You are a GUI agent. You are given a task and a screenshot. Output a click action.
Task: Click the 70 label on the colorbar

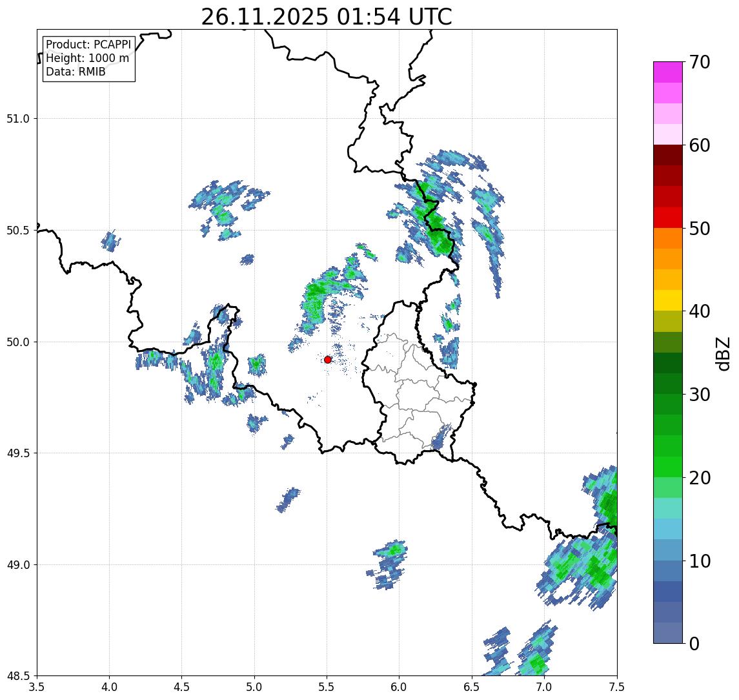(699, 62)
